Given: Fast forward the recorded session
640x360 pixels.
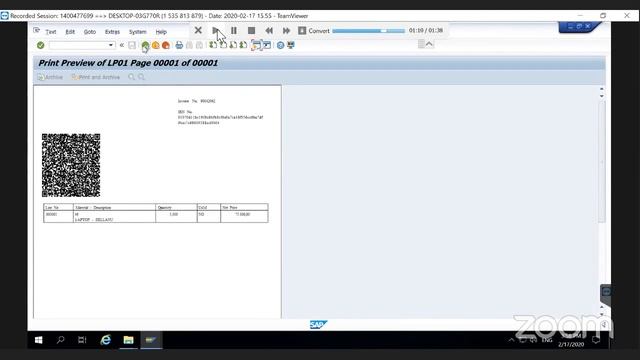Looking at the screenshot, I should (x=286, y=31).
